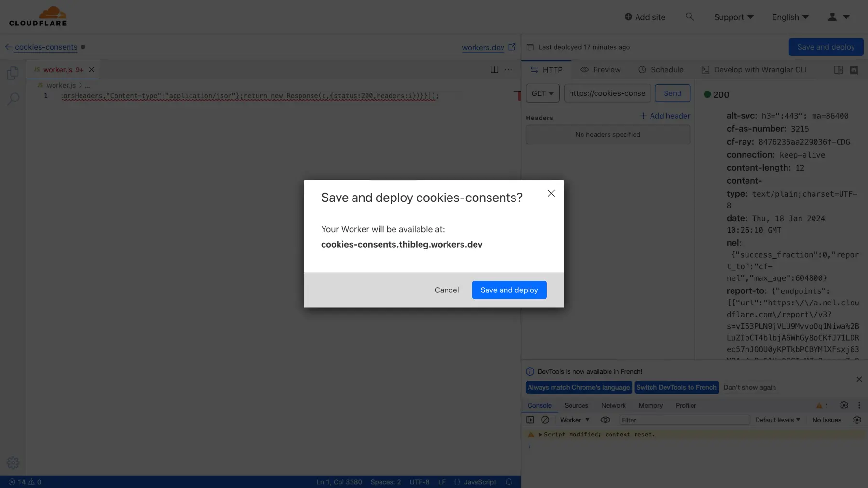Open notifications bell in status bar
Image resolution: width=868 pixels, height=488 pixels.
coord(509,482)
